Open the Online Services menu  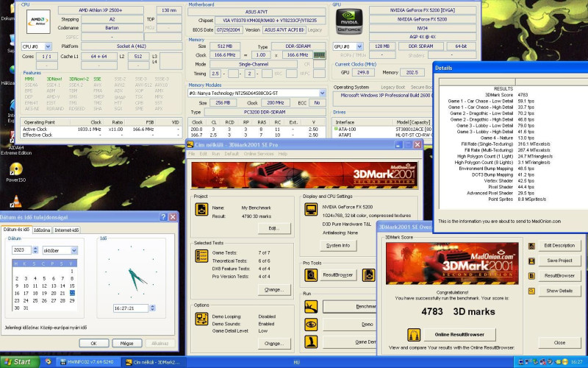pyautogui.click(x=259, y=154)
